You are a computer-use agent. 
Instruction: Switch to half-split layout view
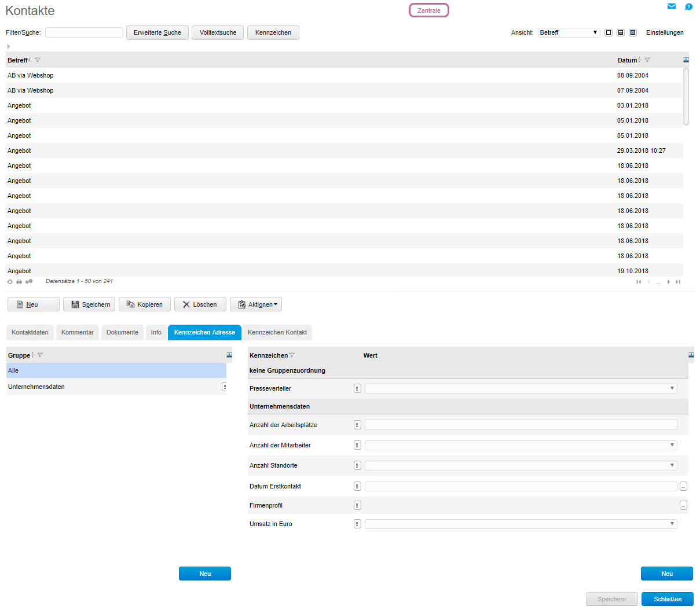[621, 32]
